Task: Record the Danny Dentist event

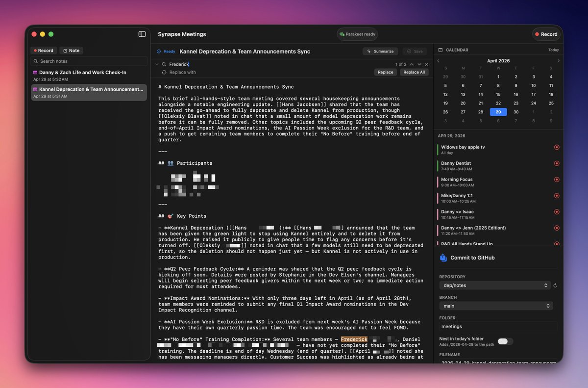Action: tap(557, 163)
